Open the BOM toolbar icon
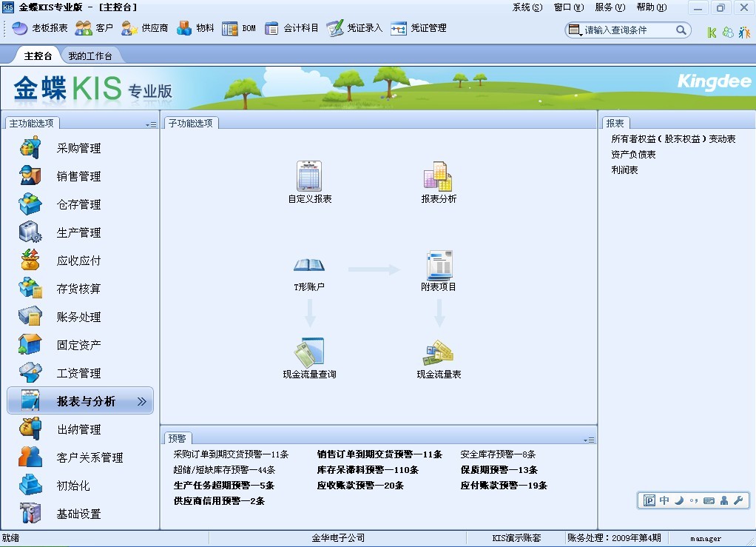756x547 pixels. [239, 28]
